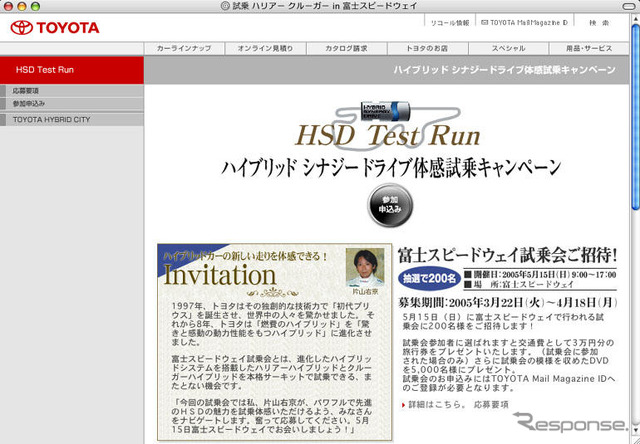640x444 pixels.
Task: Open TOYOTA Mail Magazine ID link
Action: pyautogui.click(x=524, y=23)
